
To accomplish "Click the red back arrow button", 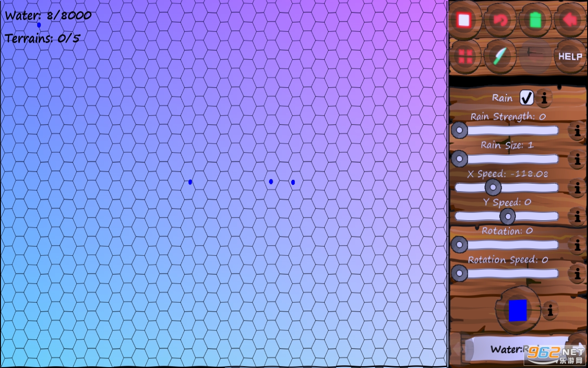I will [570, 20].
